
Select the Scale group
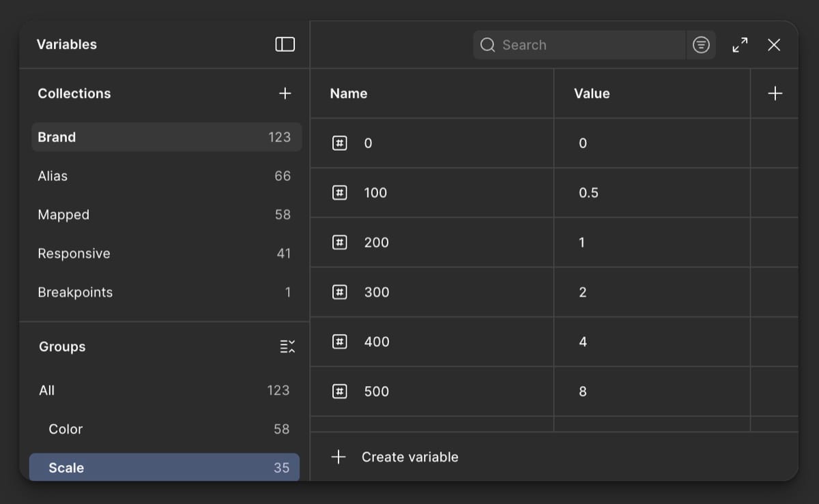pyautogui.click(x=164, y=467)
